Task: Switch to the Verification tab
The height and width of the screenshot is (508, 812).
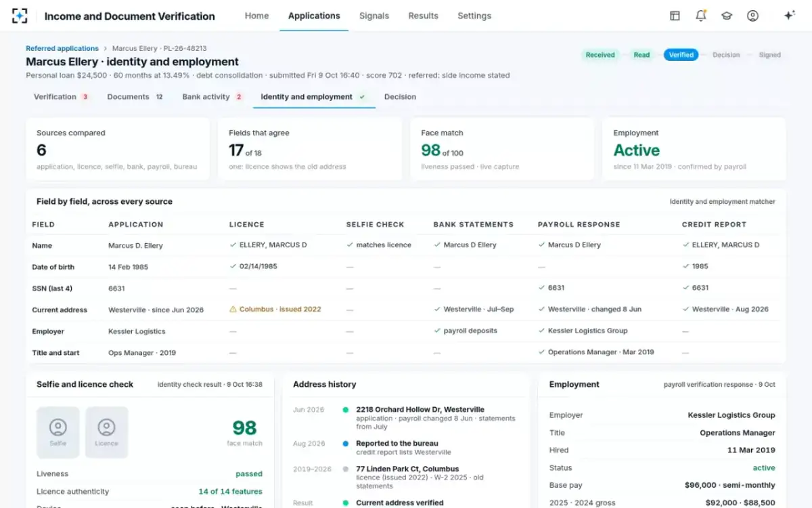Action: coord(62,97)
